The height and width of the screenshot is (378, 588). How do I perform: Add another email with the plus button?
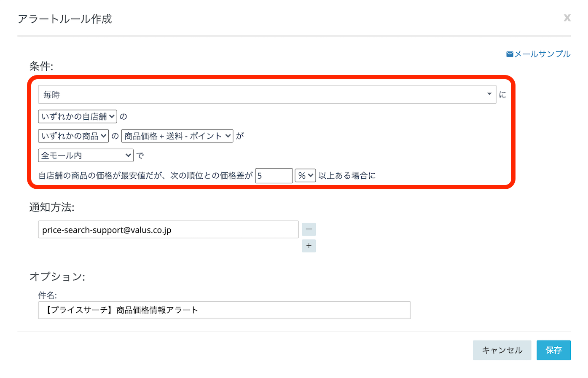click(x=309, y=246)
